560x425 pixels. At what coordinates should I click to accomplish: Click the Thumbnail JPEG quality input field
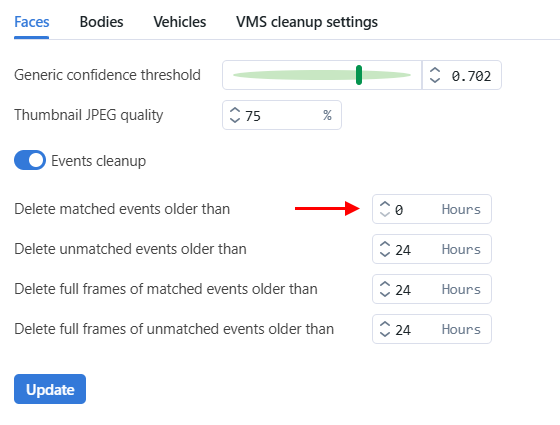tap(282, 115)
